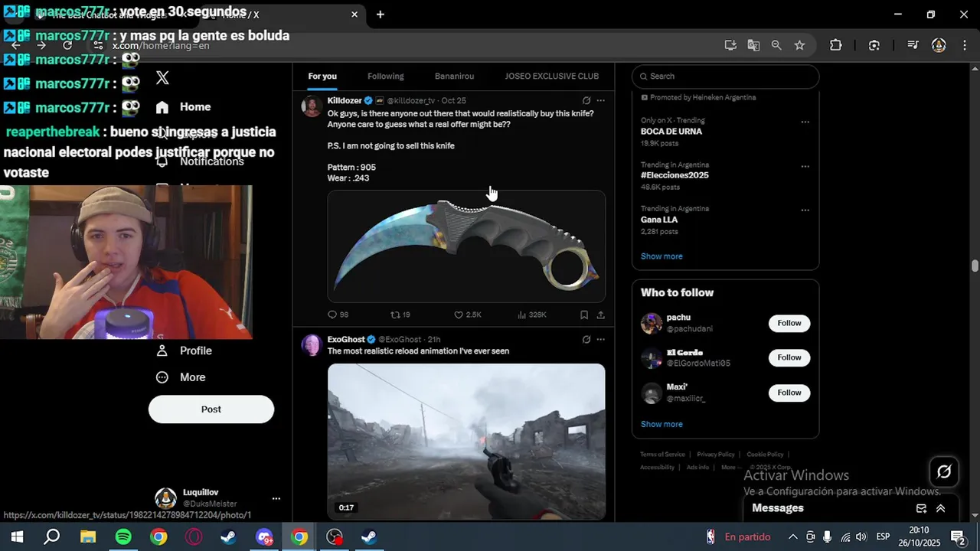Switch to the Bananirou tab

(x=454, y=77)
